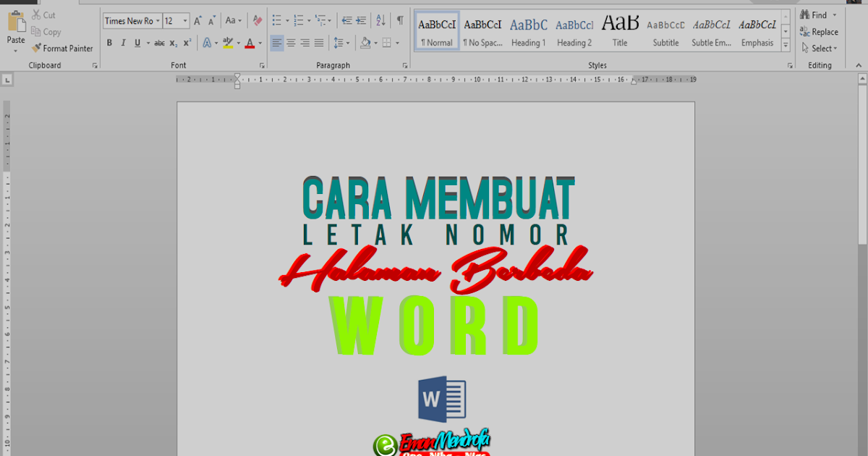Open the Change Case Aa dropdown
The image size is (868, 456).
coord(234,21)
